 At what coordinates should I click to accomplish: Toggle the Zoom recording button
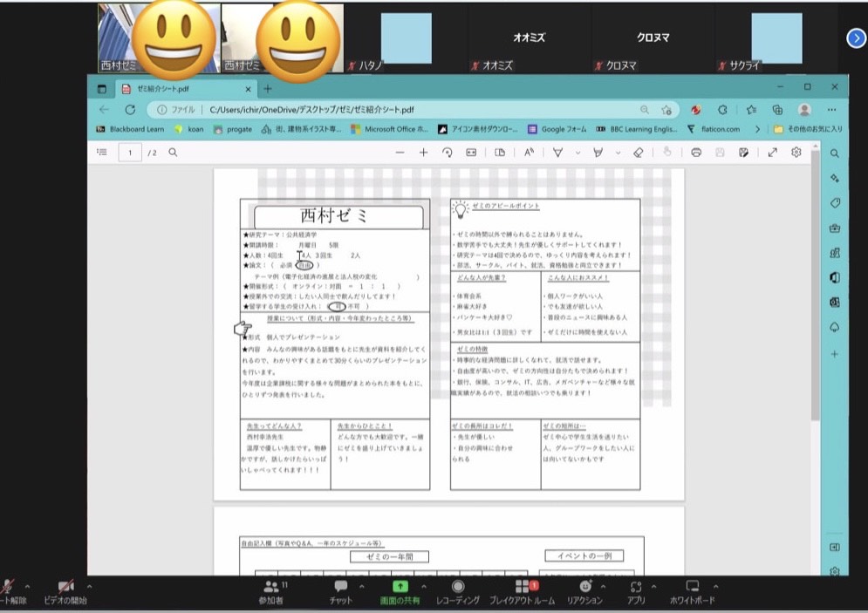coord(458,591)
